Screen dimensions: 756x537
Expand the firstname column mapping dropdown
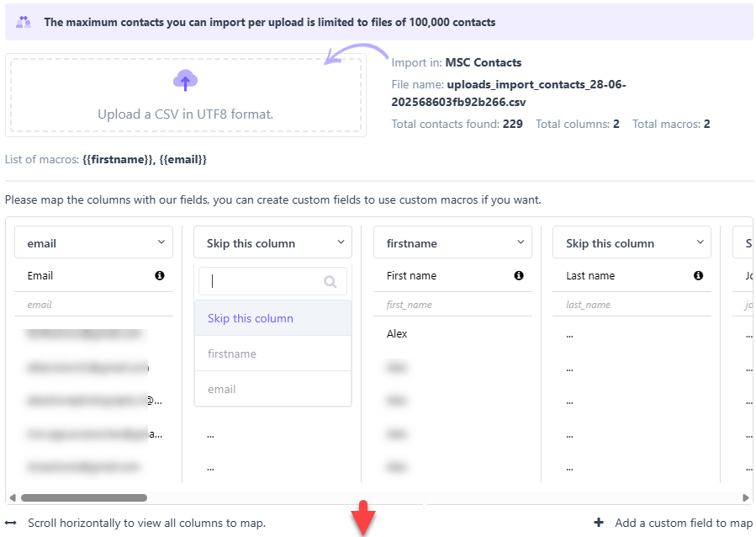click(452, 242)
